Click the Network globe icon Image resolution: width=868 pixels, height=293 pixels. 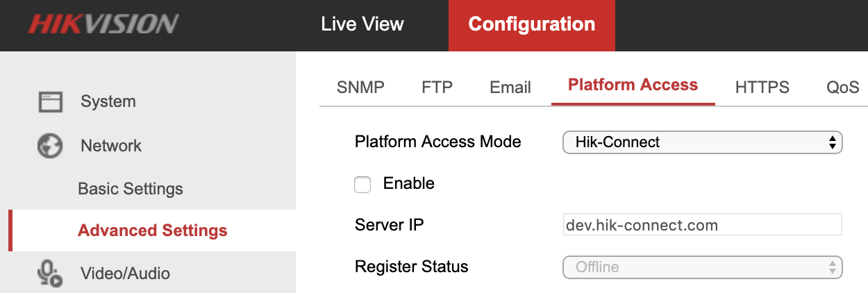tap(50, 146)
